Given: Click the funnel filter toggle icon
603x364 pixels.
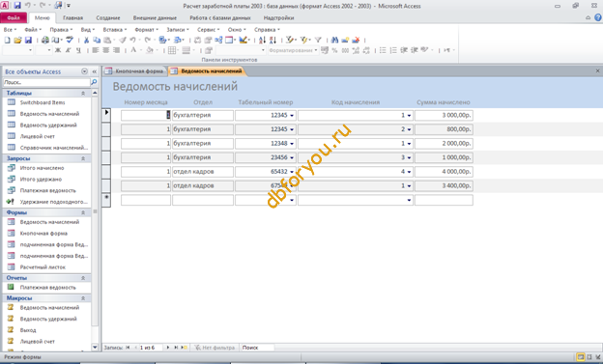Looking at the screenshot, I should tap(318, 40).
